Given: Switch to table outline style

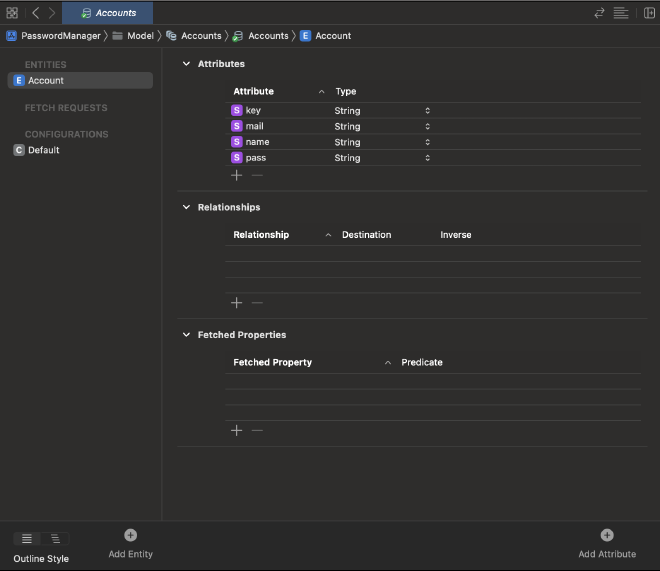Looking at the screenshot, I should (x=27, y=539).
